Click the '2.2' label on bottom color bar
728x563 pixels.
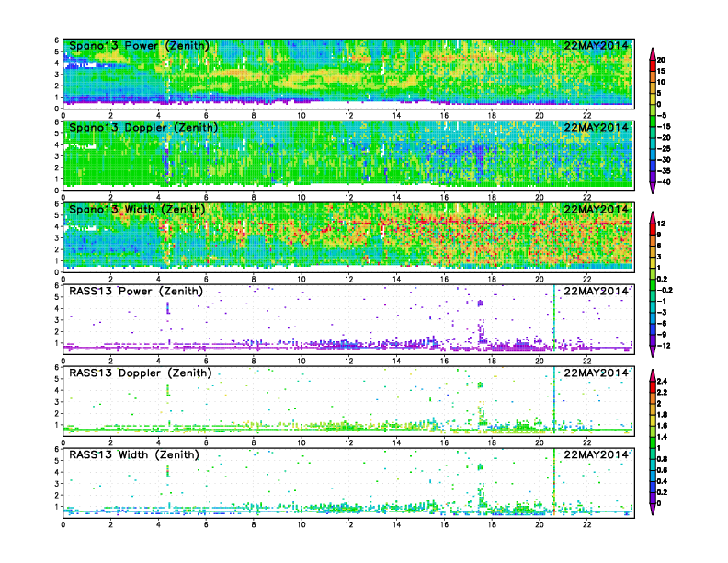(663, 392)
